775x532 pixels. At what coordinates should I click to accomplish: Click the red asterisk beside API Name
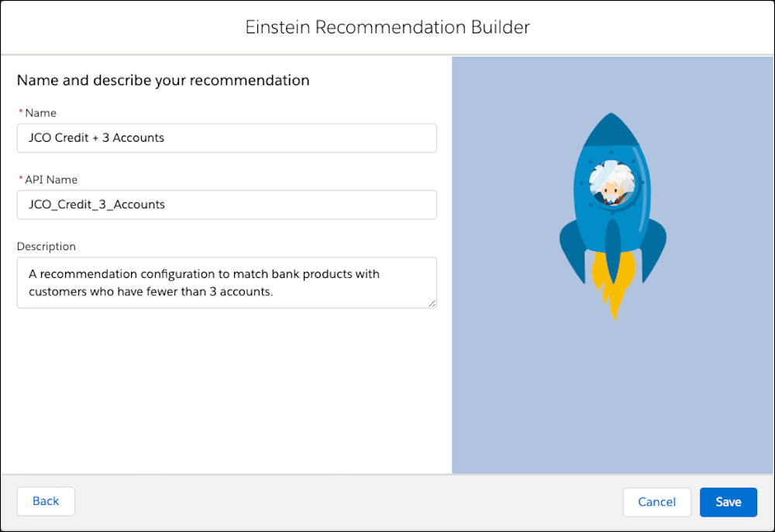click(21, 180)
